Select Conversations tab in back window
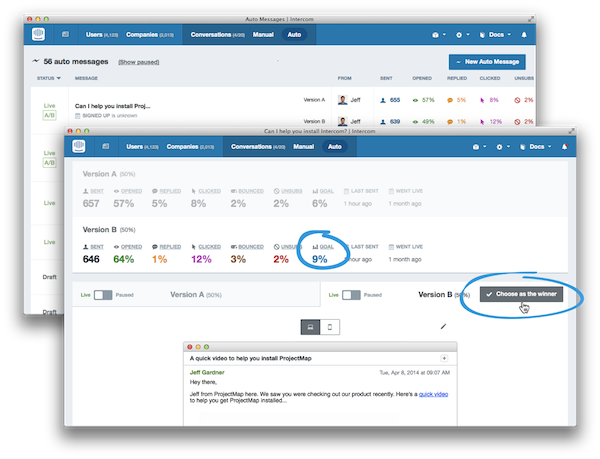Viewport: 600px width, 459px height. (x=217, y=34)
